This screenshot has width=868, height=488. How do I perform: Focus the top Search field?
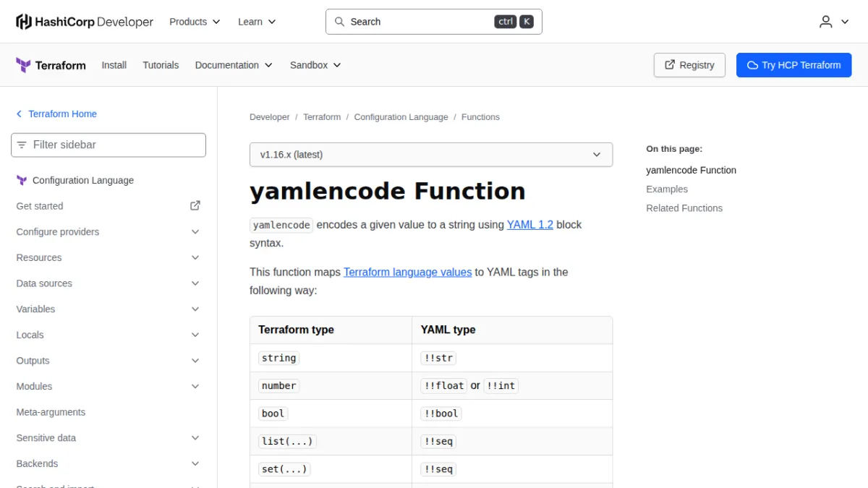point(434,22)
